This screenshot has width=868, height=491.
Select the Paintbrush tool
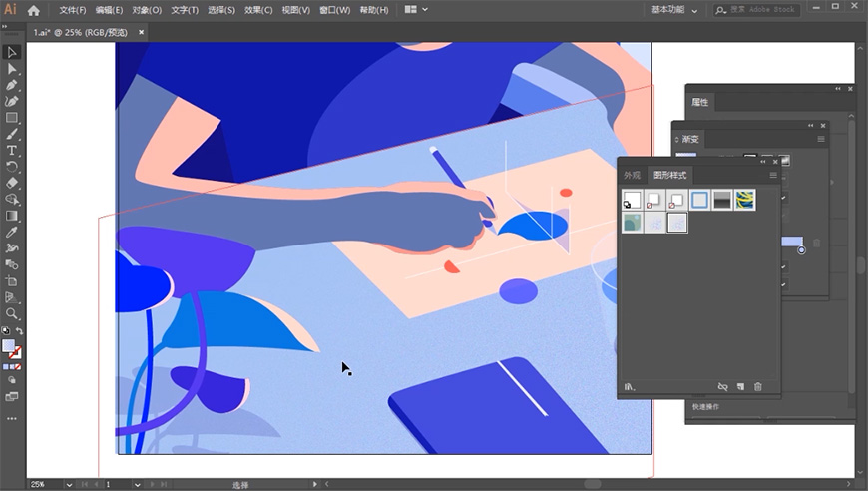[x=11, y=134]
